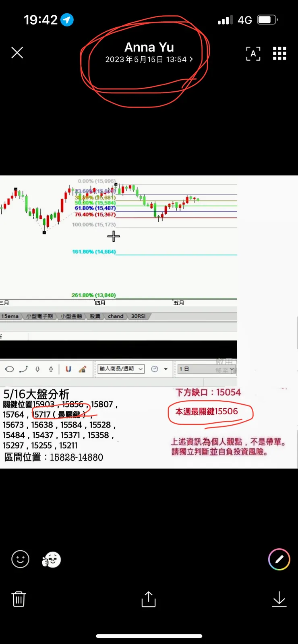Screen dimensions: 298x644
Task: Tap the battery indicator in status bar
Action: (x=268, y=20)
